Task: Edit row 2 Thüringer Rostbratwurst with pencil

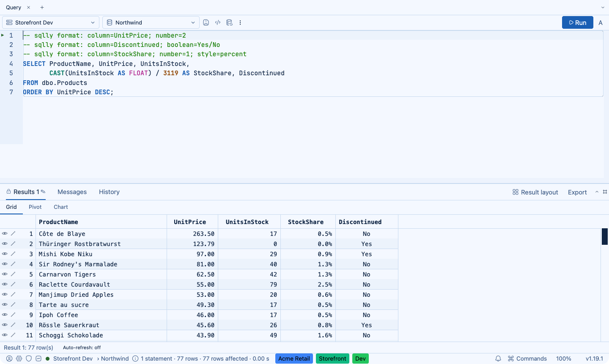Action: tap(13, 244)
